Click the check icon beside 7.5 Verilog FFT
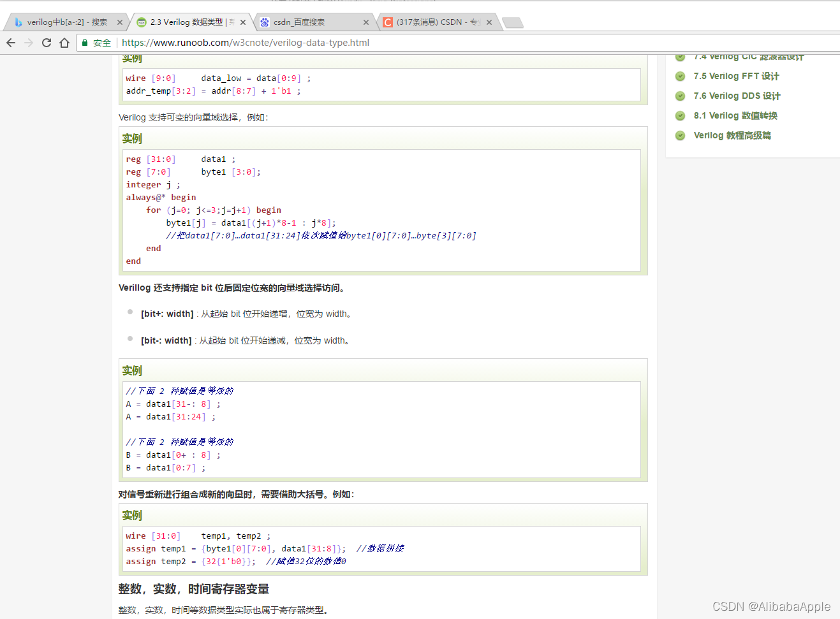 pyautogui.click(x=681, y=76)
